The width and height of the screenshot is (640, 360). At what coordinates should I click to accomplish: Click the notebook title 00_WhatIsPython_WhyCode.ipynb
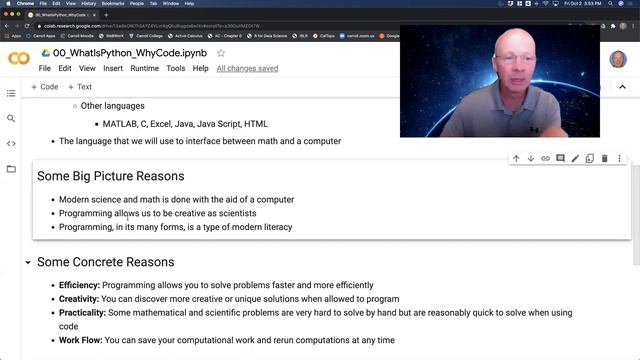(x=130, y=53)
